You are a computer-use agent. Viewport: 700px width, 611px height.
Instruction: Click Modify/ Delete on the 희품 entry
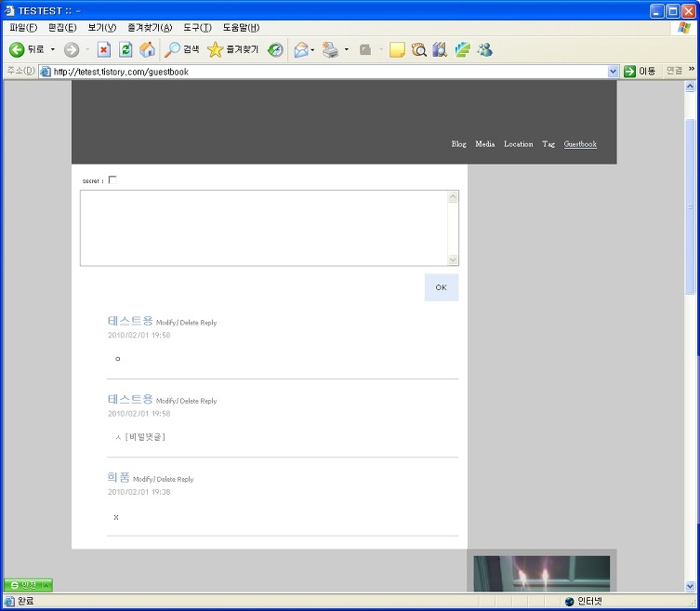pos(154,479)
